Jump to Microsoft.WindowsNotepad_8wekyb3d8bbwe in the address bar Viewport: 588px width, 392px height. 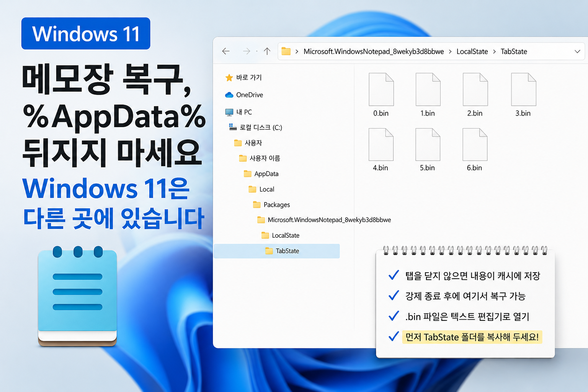(374, 52)
